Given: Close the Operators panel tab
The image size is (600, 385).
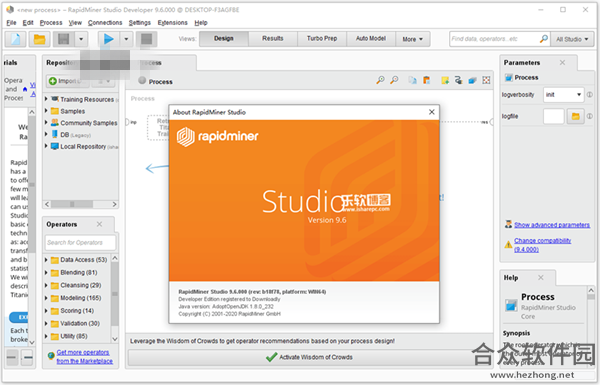Looking at the screenshot, I should 99,224.
